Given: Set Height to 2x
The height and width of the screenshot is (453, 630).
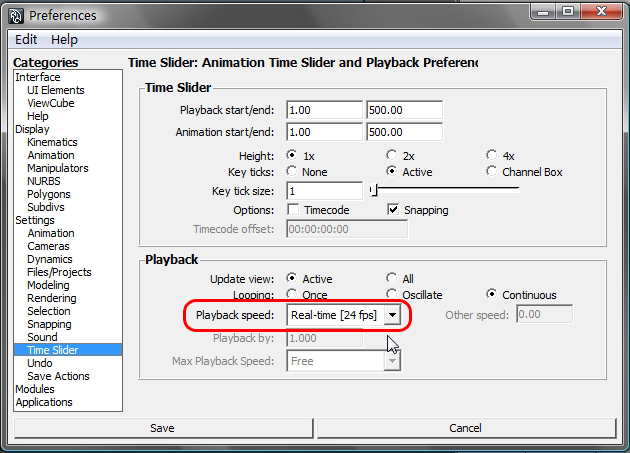Looking at the screenshot, I should 391,155.
